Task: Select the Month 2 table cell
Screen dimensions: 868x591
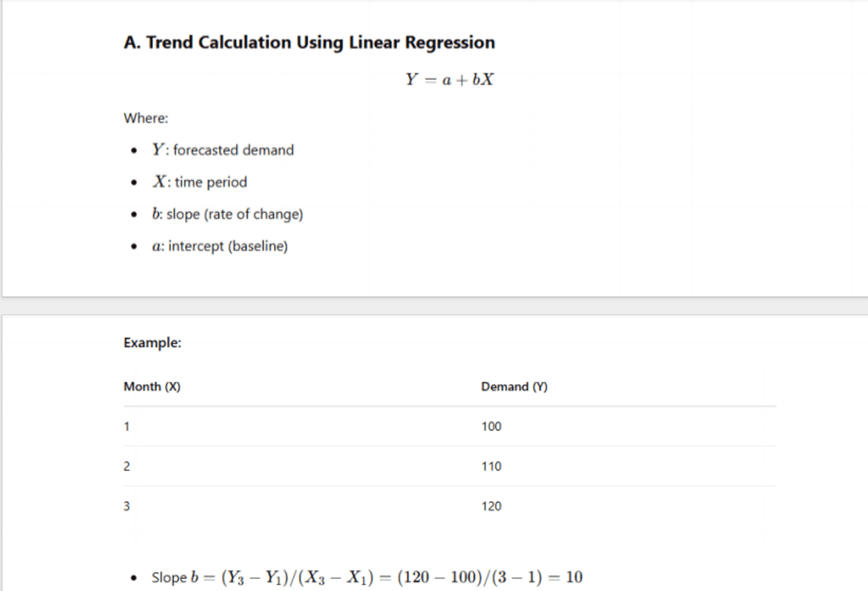Action: (x=127, y=467)
